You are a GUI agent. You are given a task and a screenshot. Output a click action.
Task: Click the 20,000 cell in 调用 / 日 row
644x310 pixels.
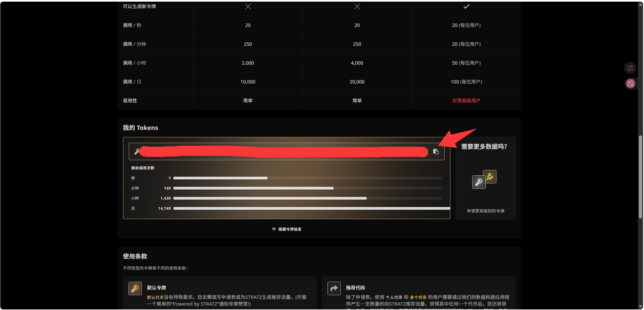pos(357,82)
